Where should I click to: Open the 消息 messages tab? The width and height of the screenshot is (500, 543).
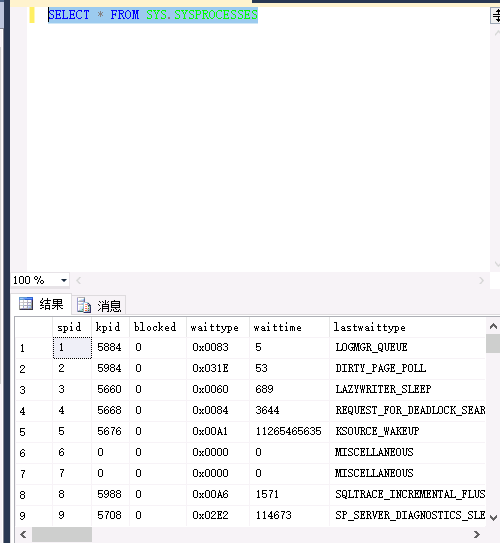(99, 305)
